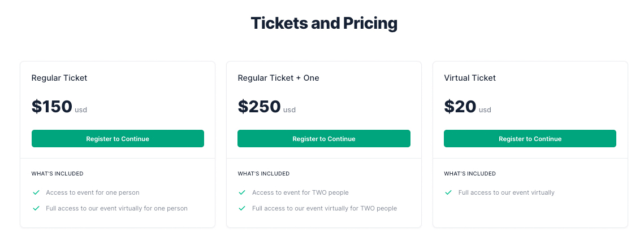Viewport: 644px width, 250px height.
Task: Click checkmark beside "Full access to our event virtually"
Action: pyautogui.click(x=448, y=192)
